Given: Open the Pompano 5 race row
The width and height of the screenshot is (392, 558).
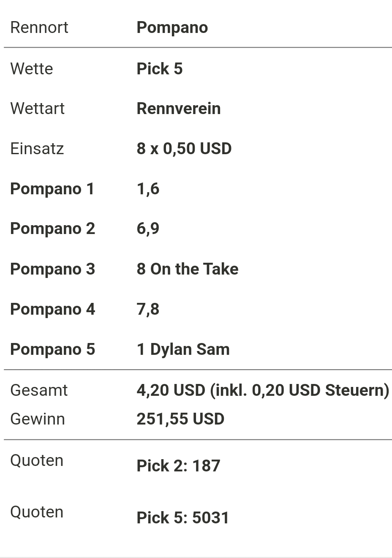Looking at the screenshot, I should [x=198, y=349].
